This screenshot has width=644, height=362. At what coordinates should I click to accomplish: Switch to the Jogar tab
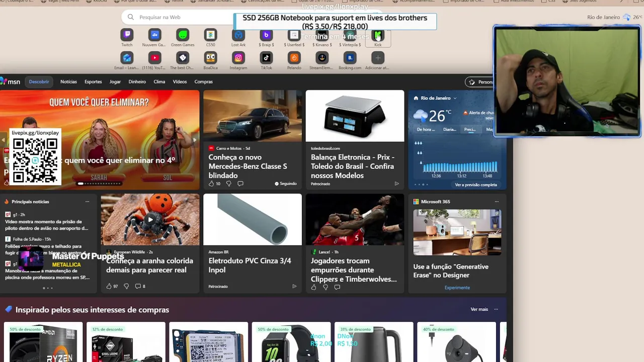(x=115, y=81)
